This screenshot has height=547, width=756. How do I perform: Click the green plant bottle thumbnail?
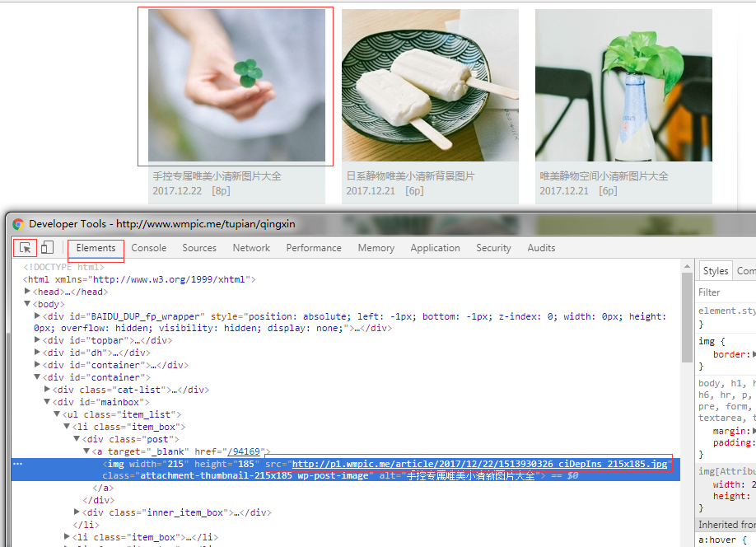pos(623,86)
